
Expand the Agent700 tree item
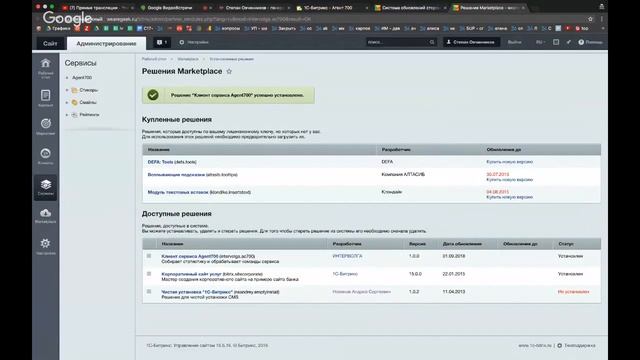point(67,78)
